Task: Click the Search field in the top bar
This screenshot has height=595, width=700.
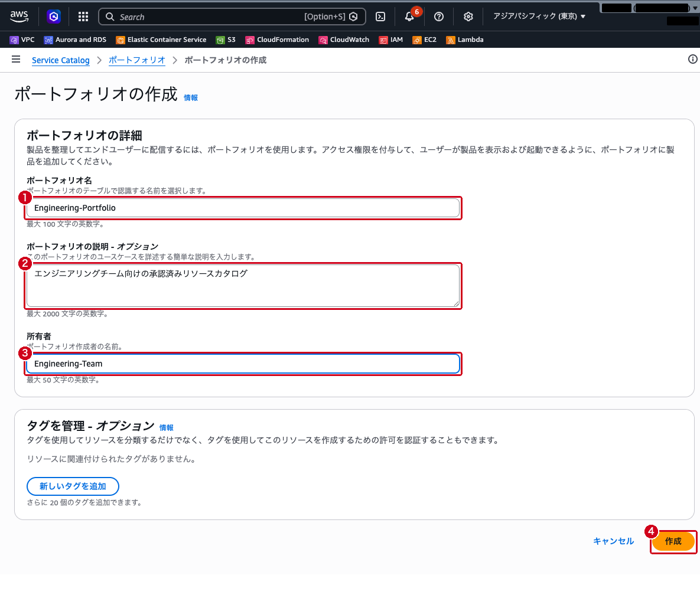Action: [x=232, y=17]
